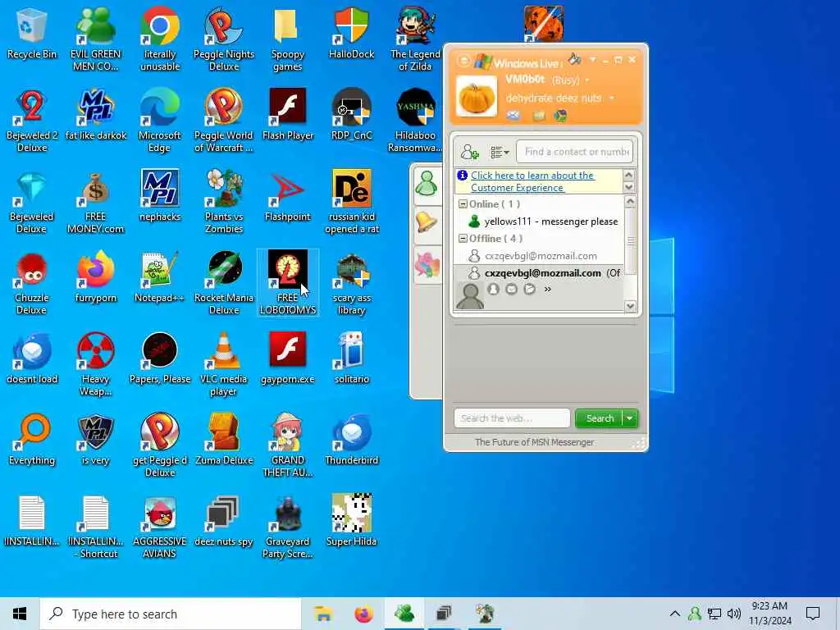Viewport: 840px width, 630px height.
Task: Open the contact list layout dropdown
Action: coord(500,152)
